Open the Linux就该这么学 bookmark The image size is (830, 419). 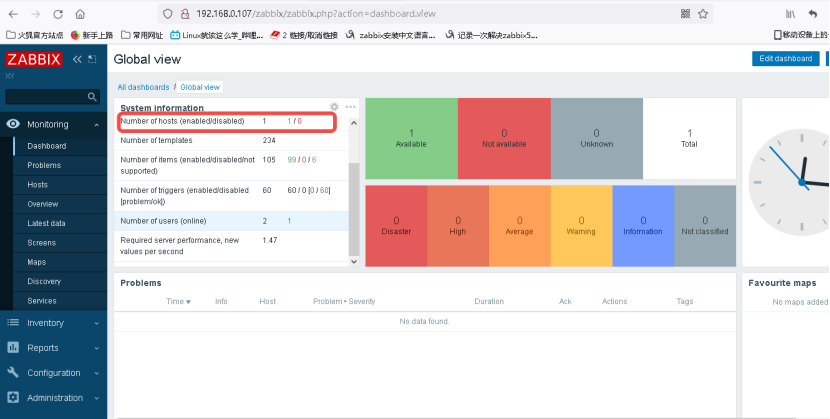[x=216, y=35]
